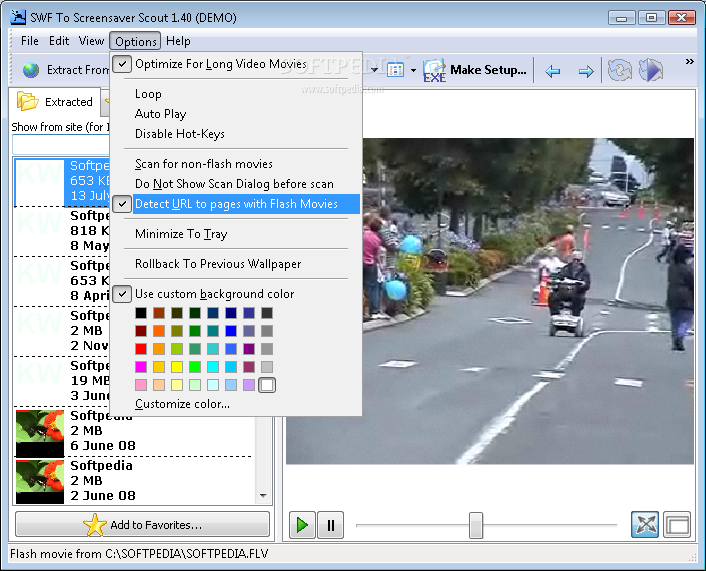Expand the toolbar overflow chevron

689,62
